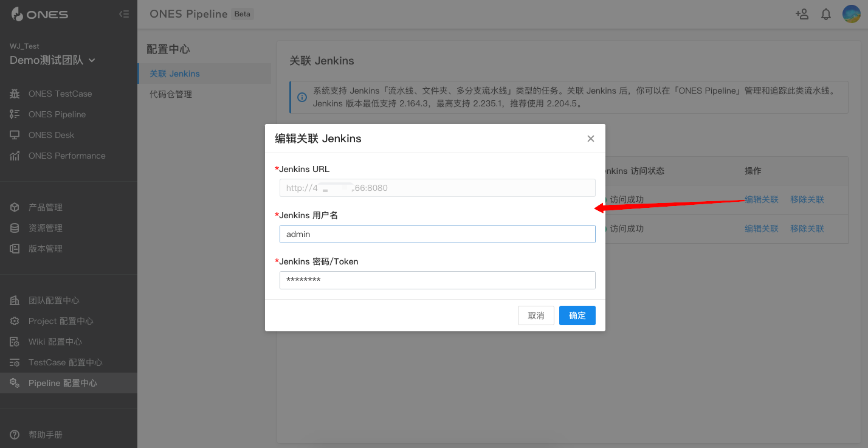Click the Wiki 配置中心 icon
Screen dimensions: 868x448
tap(15, 342)
